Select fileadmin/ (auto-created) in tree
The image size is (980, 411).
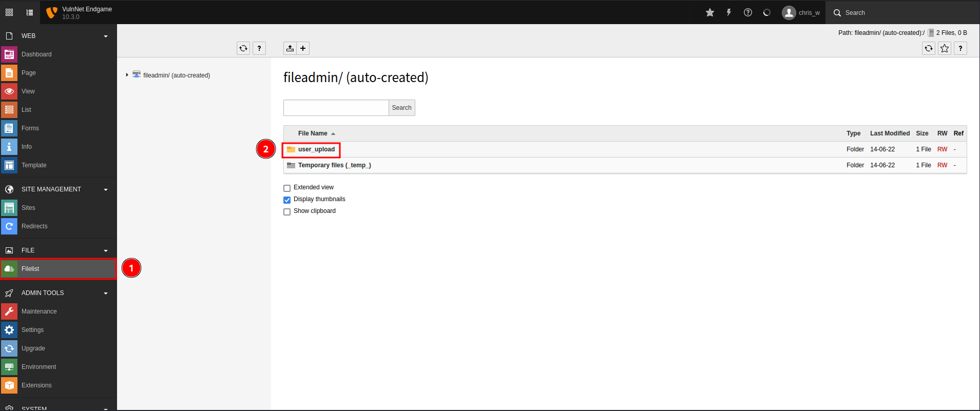click(x=177, y=75)
